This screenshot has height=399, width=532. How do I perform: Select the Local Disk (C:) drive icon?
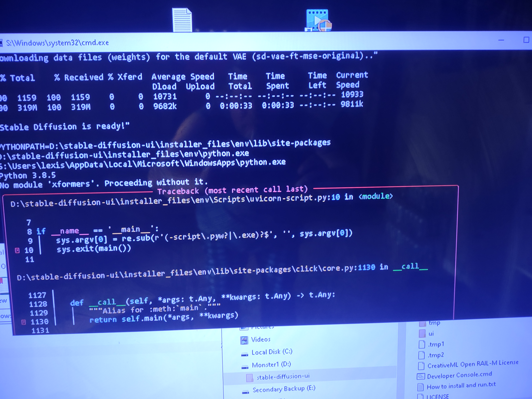click(245, 354)
